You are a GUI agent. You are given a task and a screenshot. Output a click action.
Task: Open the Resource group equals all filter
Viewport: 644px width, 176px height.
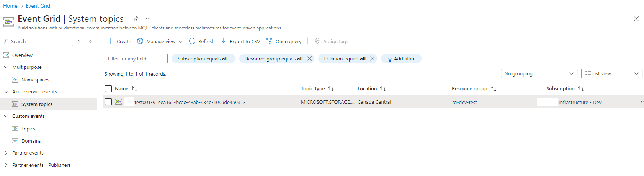pos(273,59)
